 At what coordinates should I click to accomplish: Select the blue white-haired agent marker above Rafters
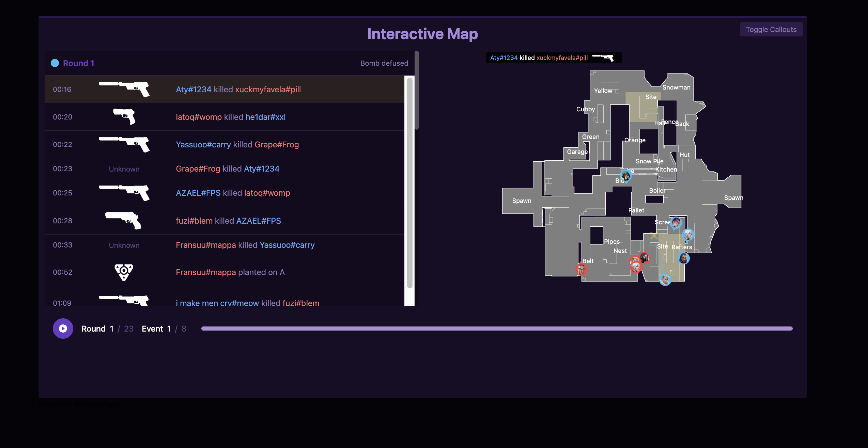tap(688, 235)
